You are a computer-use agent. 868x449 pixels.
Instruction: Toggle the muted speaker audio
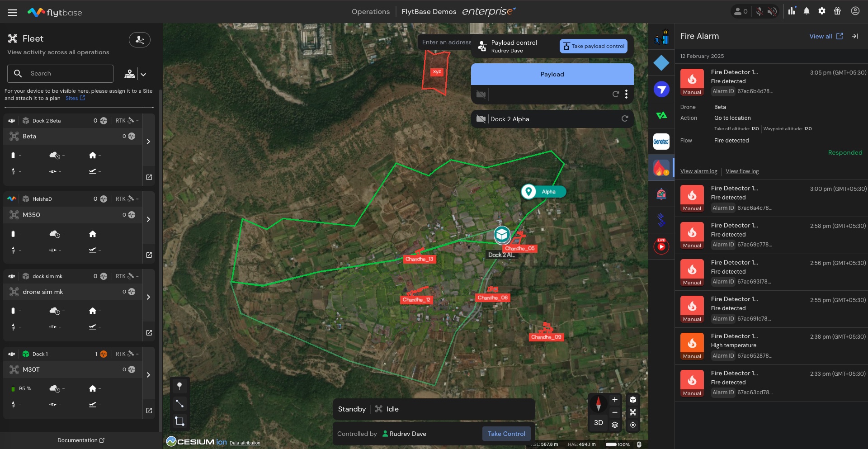tap(772, 11)
